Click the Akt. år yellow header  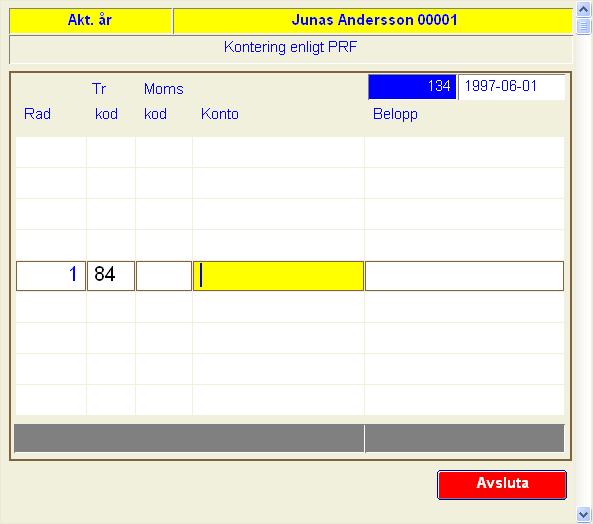click(x=90, y=21)
